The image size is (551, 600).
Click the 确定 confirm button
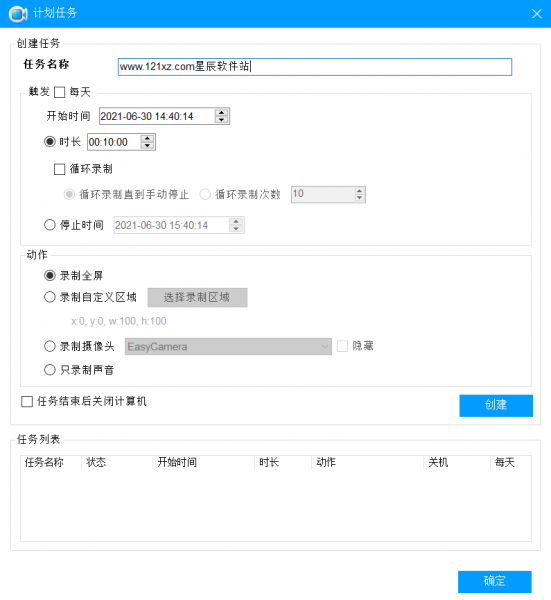point(495,582)
